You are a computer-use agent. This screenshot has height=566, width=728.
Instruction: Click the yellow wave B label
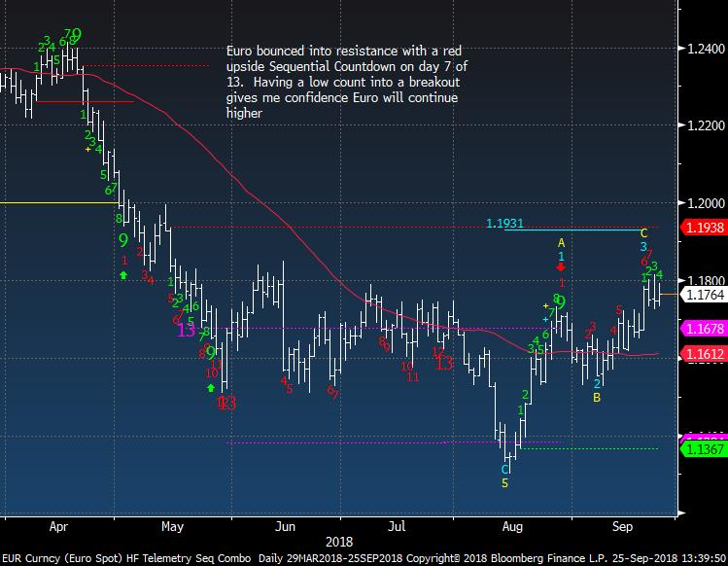[x=597, y=397]
